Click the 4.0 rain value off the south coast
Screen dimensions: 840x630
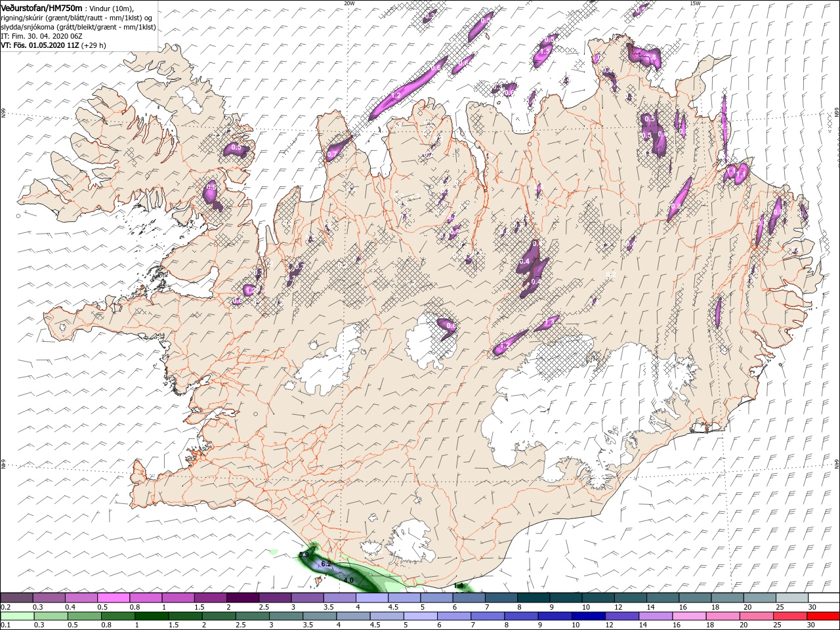[348, 580]
